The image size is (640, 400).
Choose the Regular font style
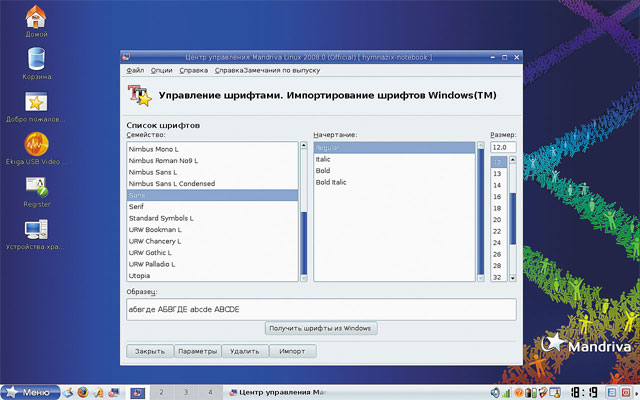[394, 148]
